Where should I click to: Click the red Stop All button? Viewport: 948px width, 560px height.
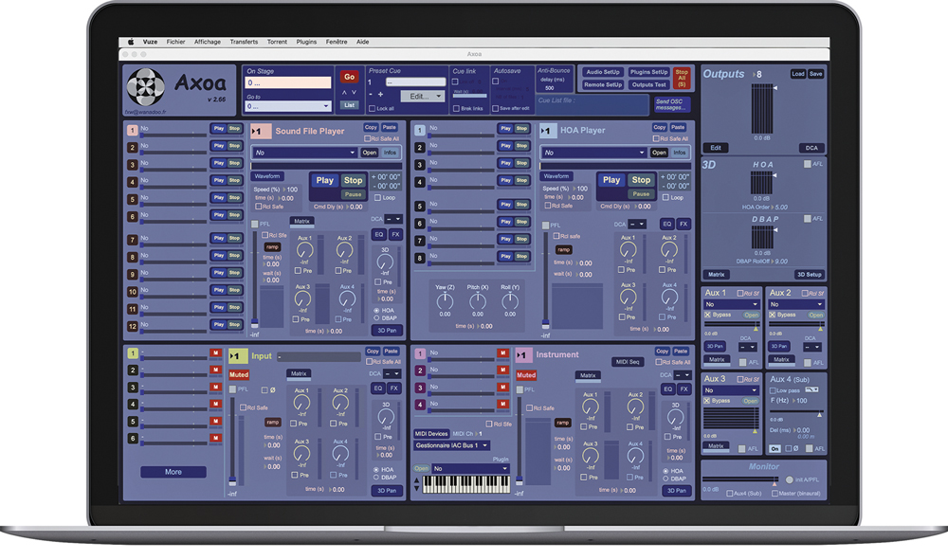682,79
